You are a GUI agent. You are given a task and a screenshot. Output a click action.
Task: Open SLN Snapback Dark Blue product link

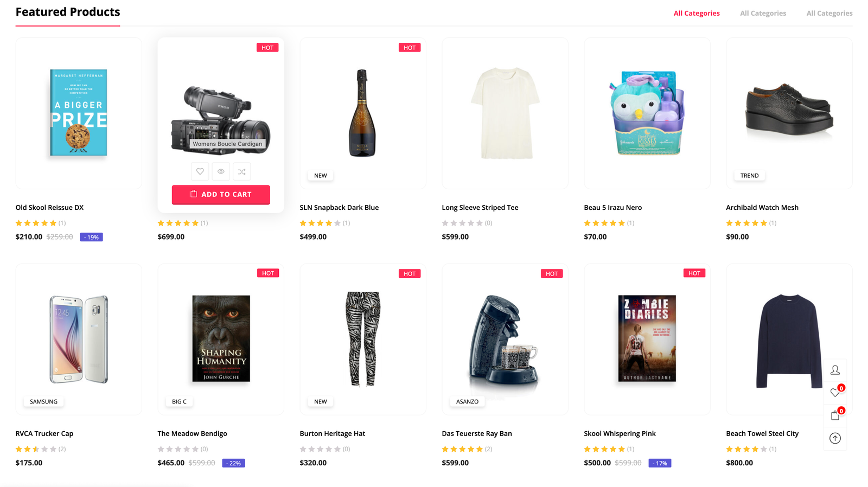(339, 208)
